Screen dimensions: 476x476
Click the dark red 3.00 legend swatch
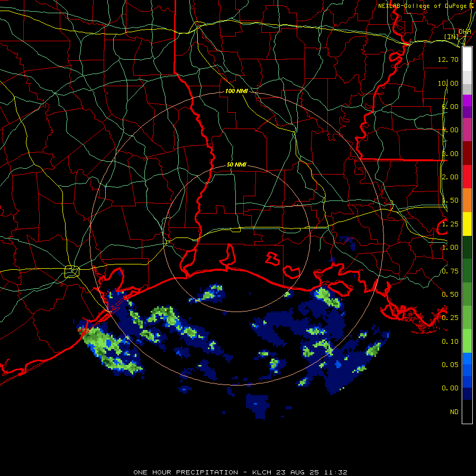click(x=467, y=153)
